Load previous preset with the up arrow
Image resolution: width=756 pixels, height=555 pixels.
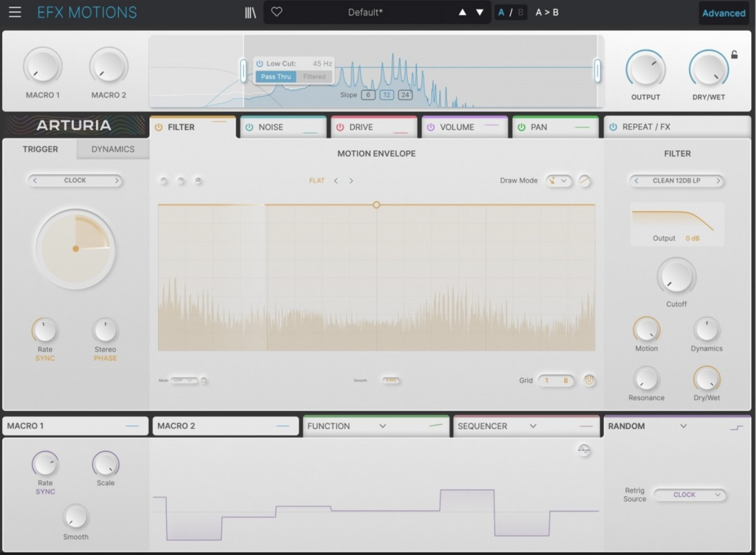coord(462,12)
